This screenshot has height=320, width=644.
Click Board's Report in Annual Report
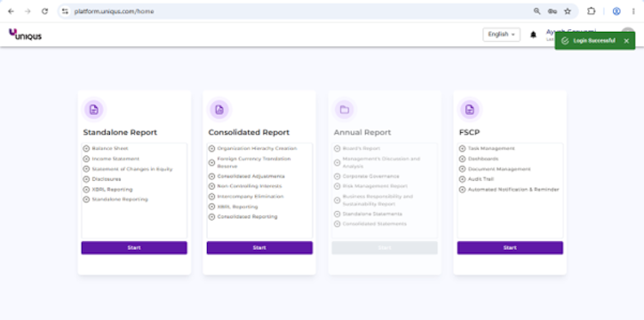tap(361, 148)
